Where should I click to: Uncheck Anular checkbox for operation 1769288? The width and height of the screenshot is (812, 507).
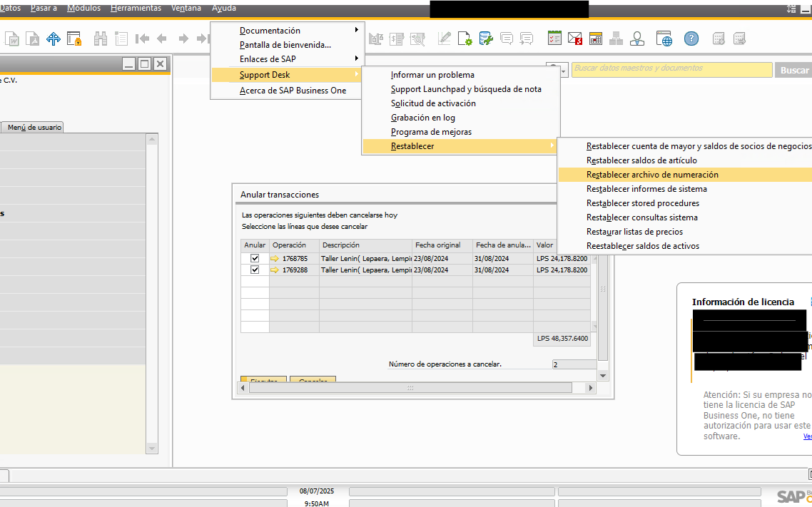tap(255, 270)
